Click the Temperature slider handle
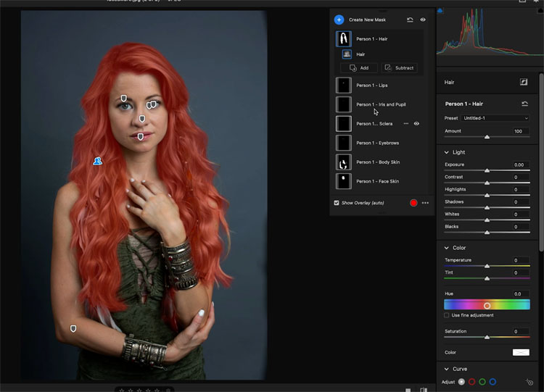544x392 pixels. 487,266
